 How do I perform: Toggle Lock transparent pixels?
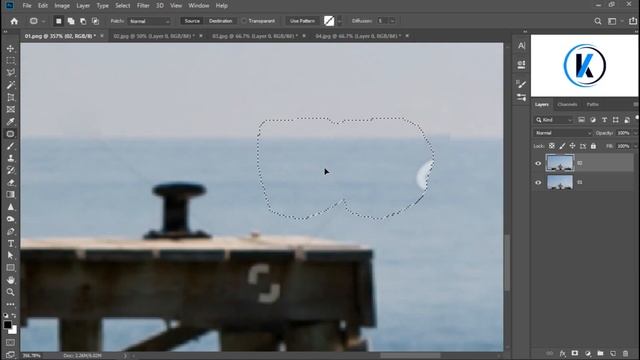tap(552, 146)
